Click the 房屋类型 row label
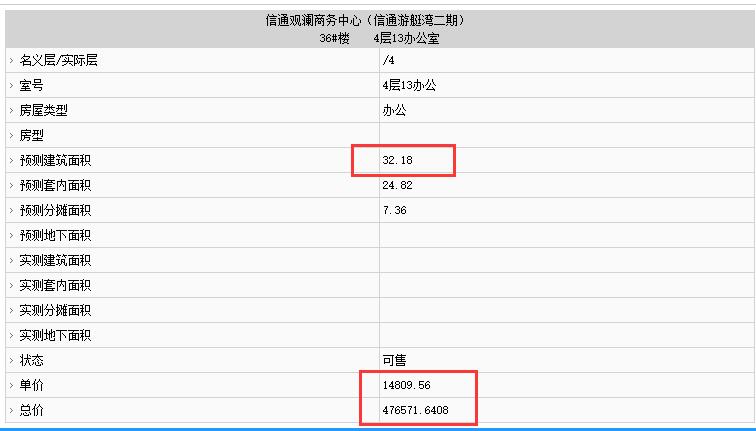 [43, 111]
